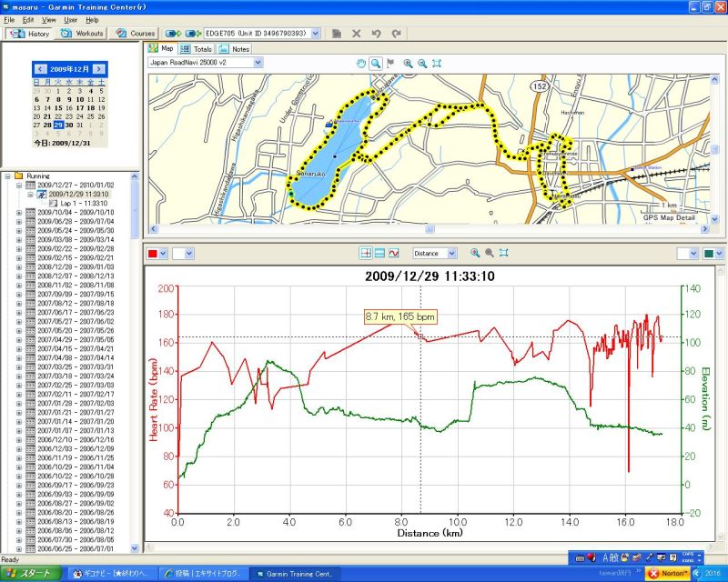
Task: Collapse the 2009/12/27 - 2010/01/02 week
Action: pos(19,185)
